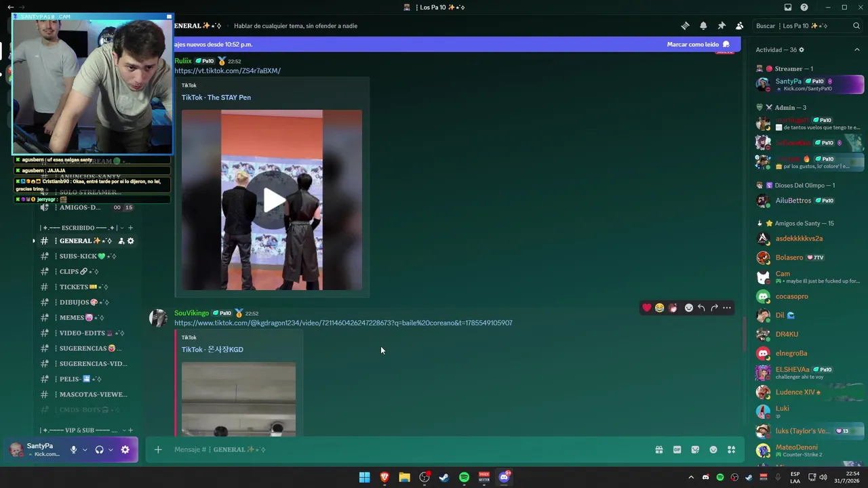This screenshot has height=488, width=868.
Task: Open the TikTok The STAY Pen title link
Action: click(x=216, y=98)
